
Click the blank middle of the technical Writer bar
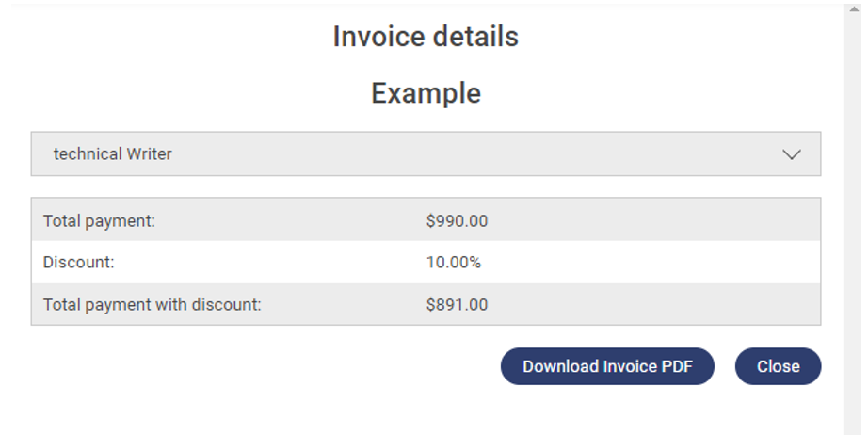471,154
